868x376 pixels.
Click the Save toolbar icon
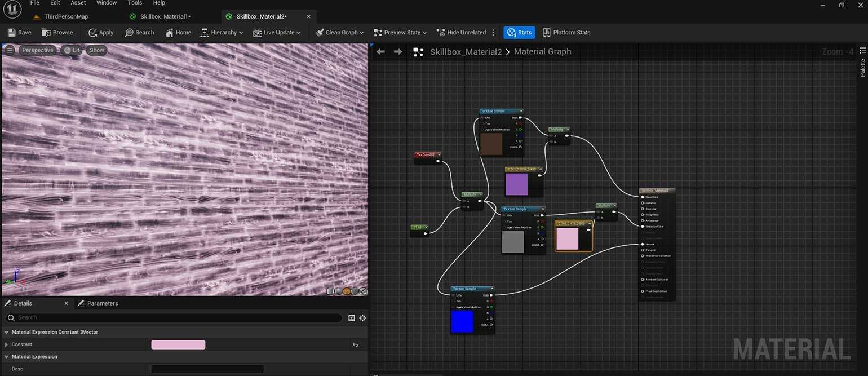[12, 33]
